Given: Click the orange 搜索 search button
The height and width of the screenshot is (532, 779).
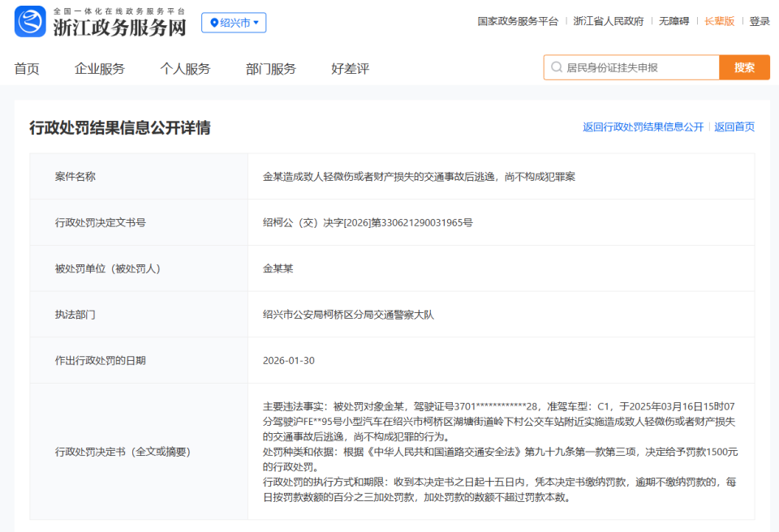Looking at the screenshot, I should click(x=743, y=67).
